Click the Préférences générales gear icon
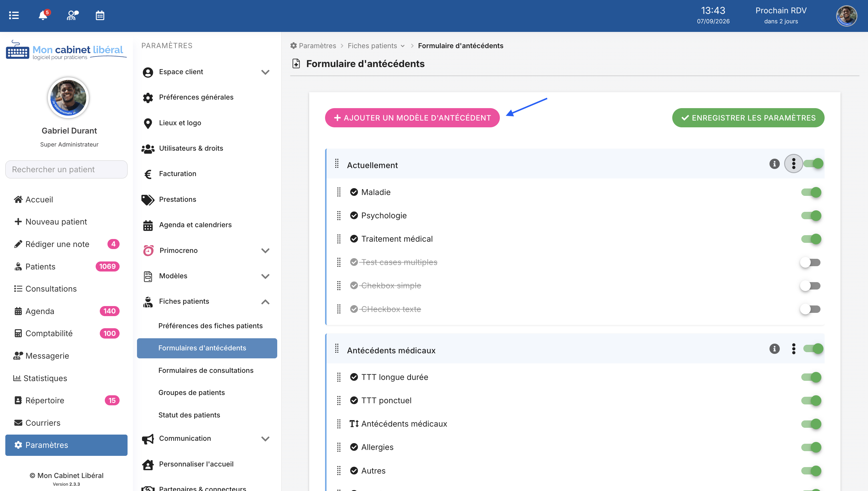The height and width of the screenshot is (491, 868). tap(148, 98)
